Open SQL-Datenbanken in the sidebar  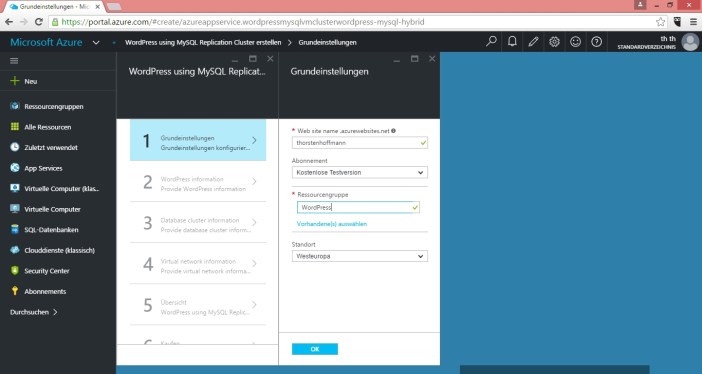[x=51, y=230]
